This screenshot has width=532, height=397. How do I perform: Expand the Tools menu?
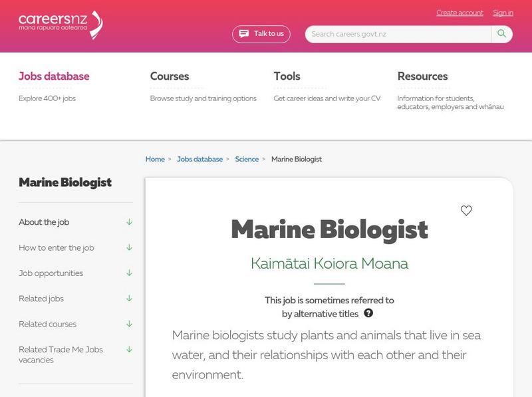287,76
